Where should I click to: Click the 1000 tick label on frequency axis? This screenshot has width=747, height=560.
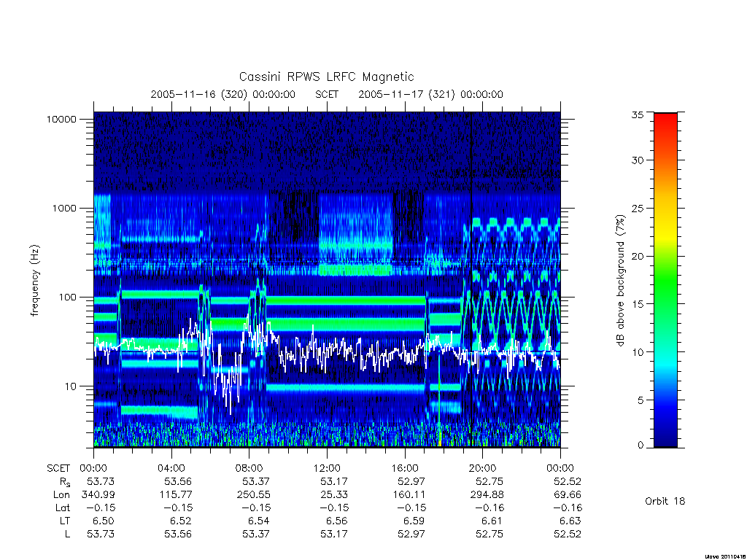pos(64,208)
